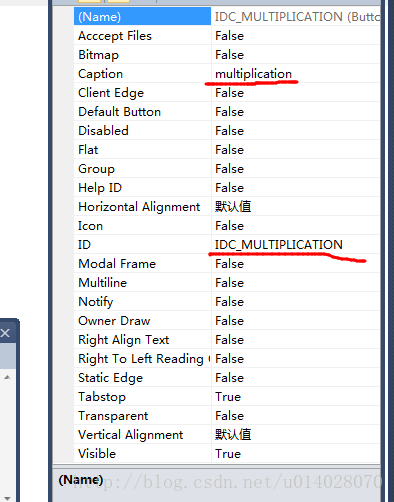
Task: Select the Multiline property
Action: [142, 283]
